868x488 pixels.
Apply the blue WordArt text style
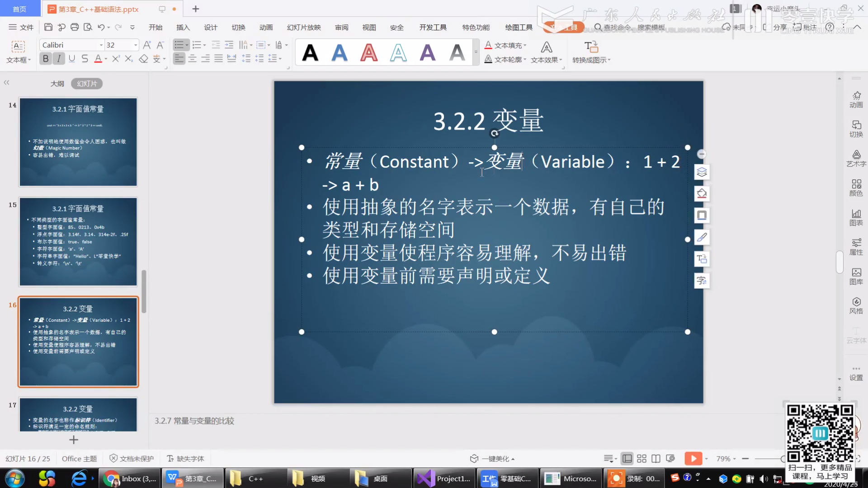point(340,52)
